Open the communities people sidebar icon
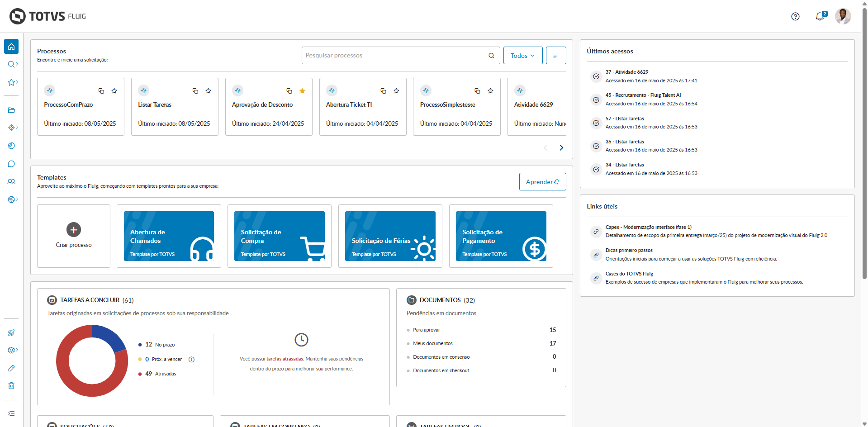The image size is (868, 427). coord(11,181)
